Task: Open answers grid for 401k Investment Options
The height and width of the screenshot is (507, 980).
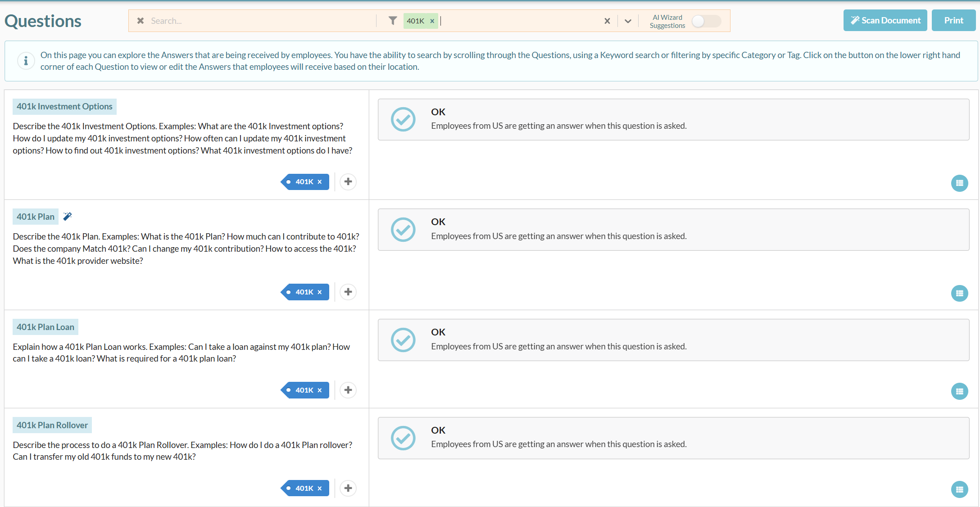Action: point(959,183)
